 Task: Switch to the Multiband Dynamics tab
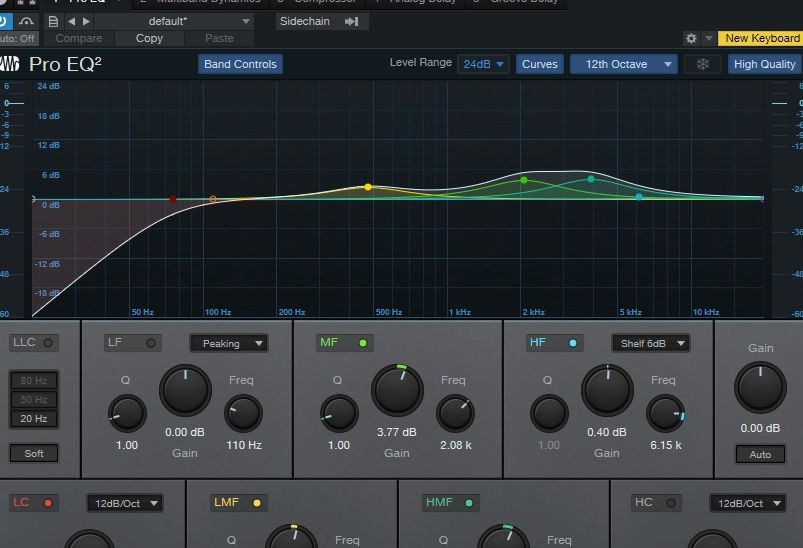point(201,2)
